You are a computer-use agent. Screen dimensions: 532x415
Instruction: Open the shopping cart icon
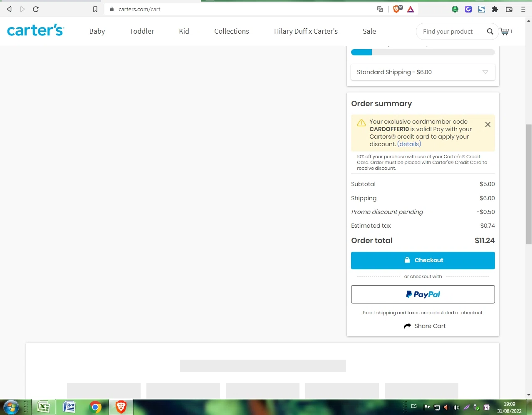click(505, 31)
